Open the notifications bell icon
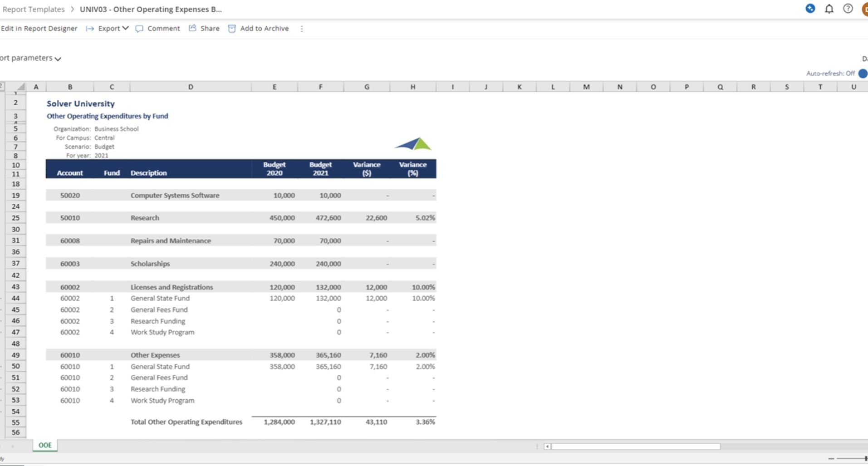 click(x=829, y=9)
